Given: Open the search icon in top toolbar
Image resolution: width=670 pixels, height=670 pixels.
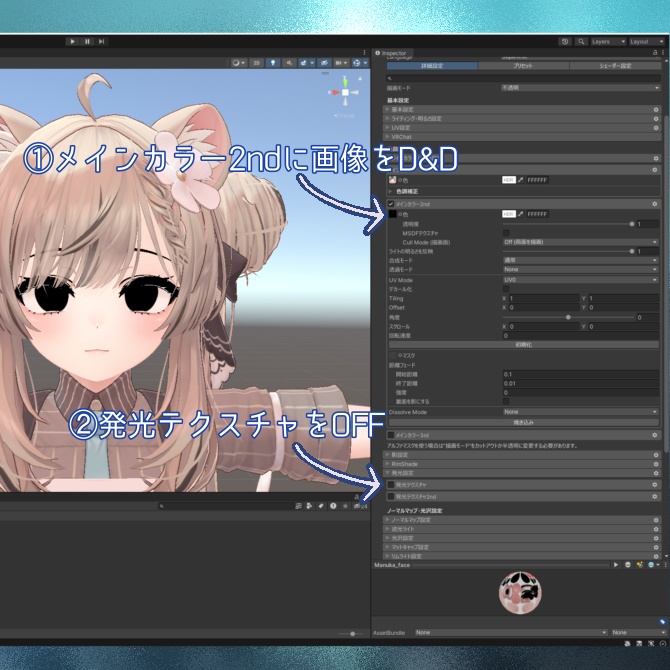Looking at the screenshot, I should [581, 41].
